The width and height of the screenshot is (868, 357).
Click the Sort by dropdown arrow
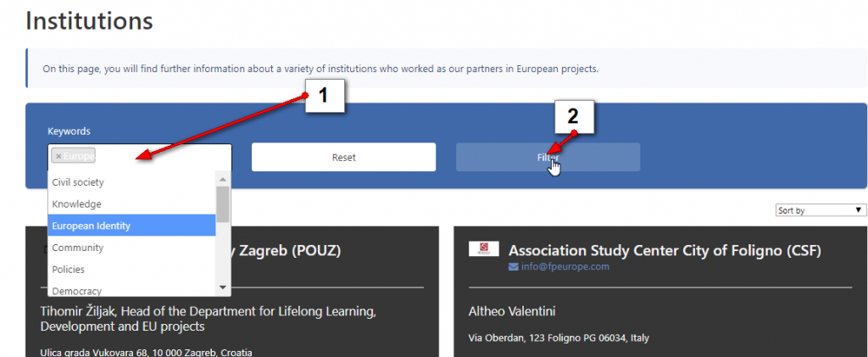click(x=858, y=210)
